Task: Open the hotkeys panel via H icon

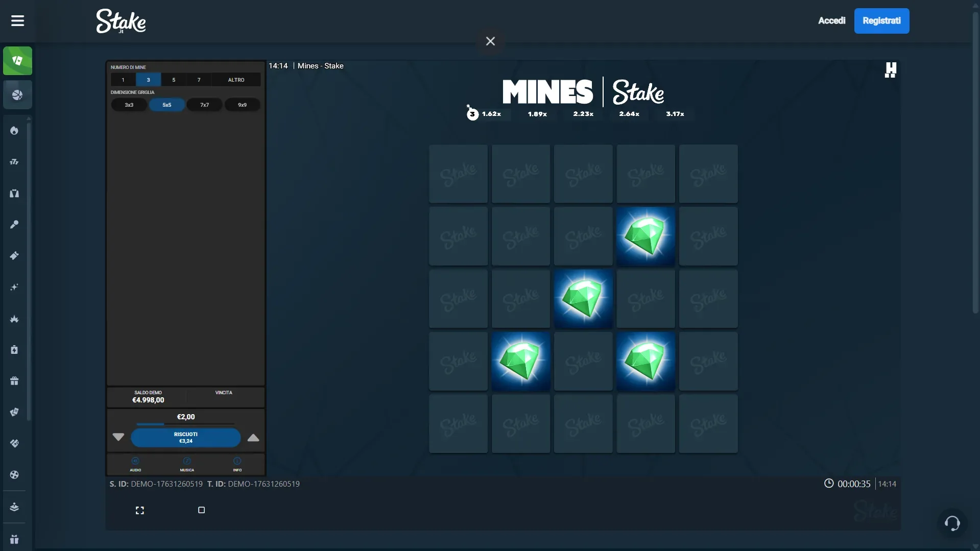Action: (891, 69)
